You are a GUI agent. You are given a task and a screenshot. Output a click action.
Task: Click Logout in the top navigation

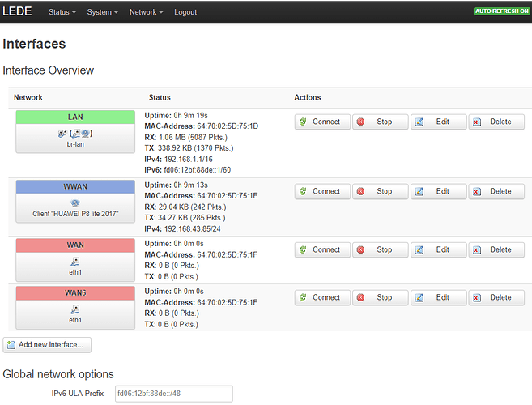pos(185,12)
